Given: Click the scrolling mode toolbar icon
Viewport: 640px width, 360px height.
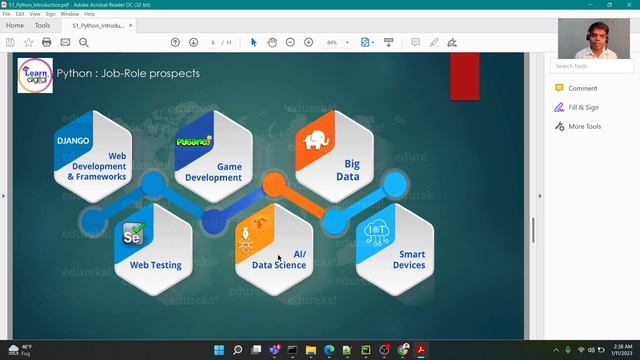Looking at the screenshot, I should coord(388,42).
